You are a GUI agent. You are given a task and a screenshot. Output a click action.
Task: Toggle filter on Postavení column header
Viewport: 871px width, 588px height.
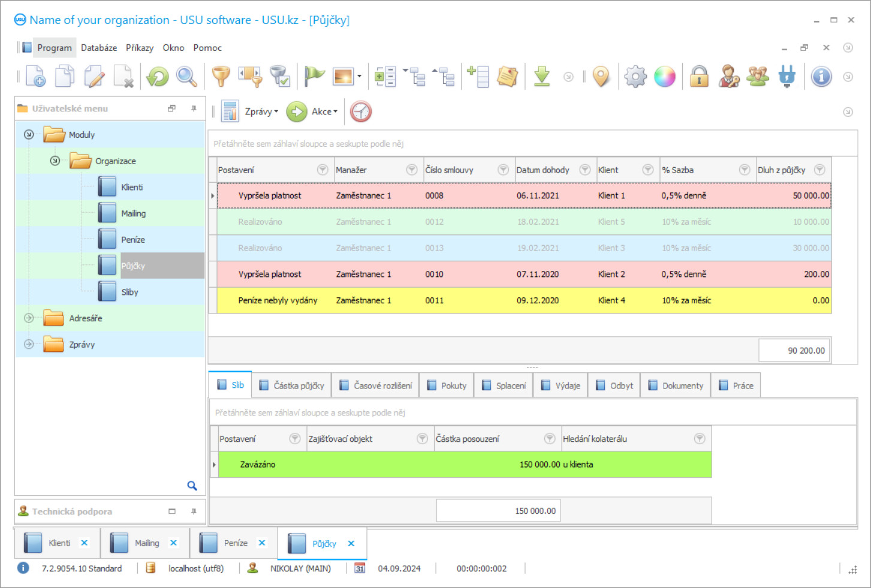pyautogui.click(x=323, y=170)
